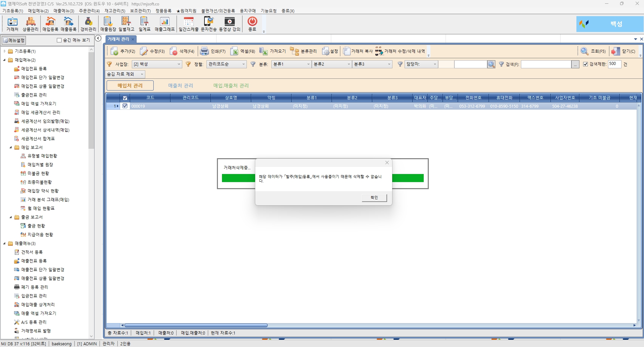644x347 pixels.
Task: Open the 정렬 관리코드순 dropdown
Action: [243, 64]
